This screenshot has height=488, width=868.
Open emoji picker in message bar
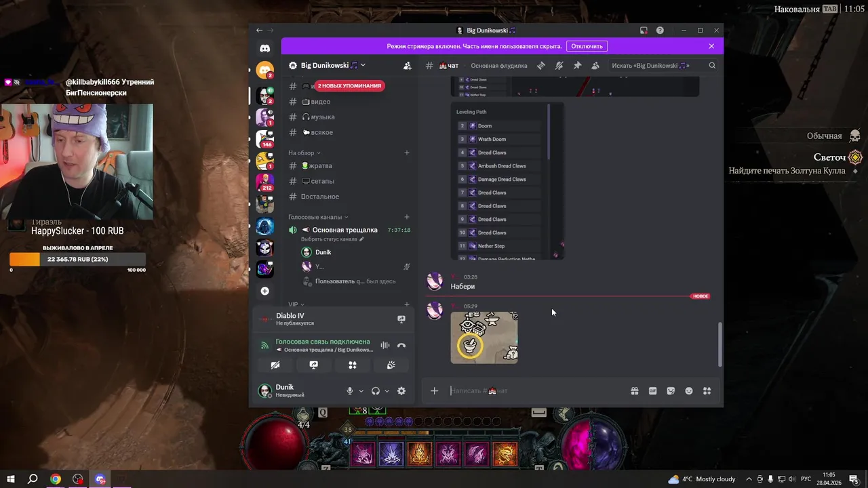[689, 391]
